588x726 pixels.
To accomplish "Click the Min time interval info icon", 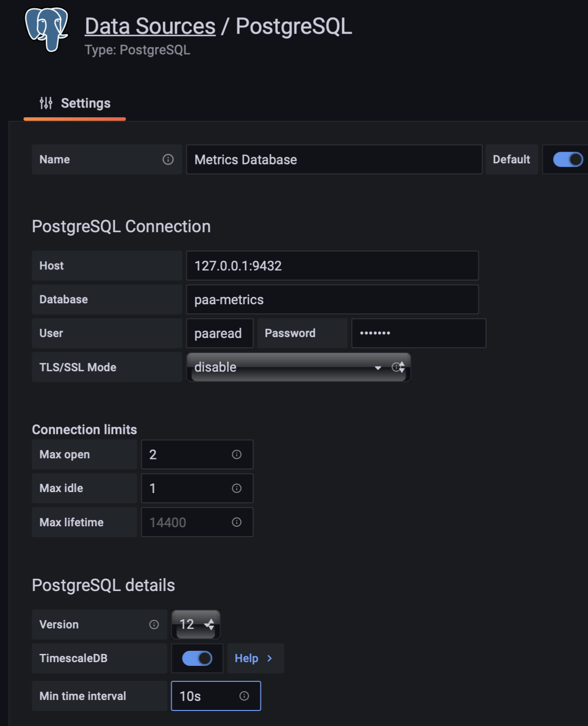I will point(244,696).
